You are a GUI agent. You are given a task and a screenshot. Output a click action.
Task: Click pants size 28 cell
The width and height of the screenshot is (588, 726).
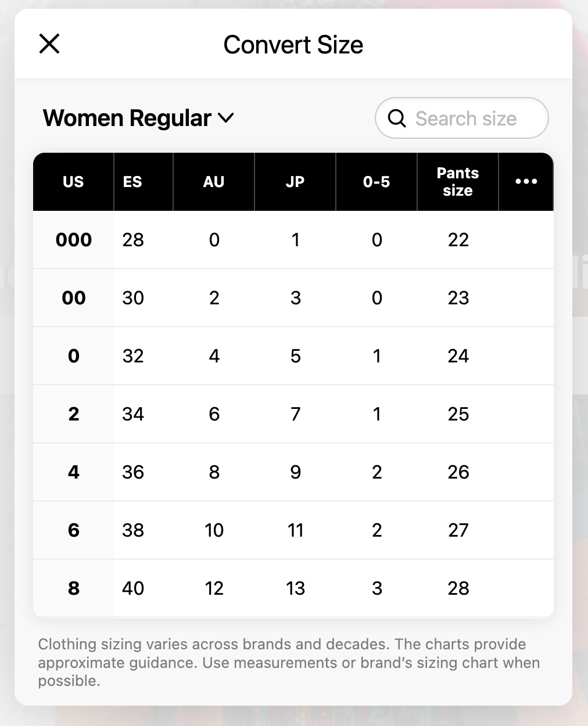click(458, 588)
